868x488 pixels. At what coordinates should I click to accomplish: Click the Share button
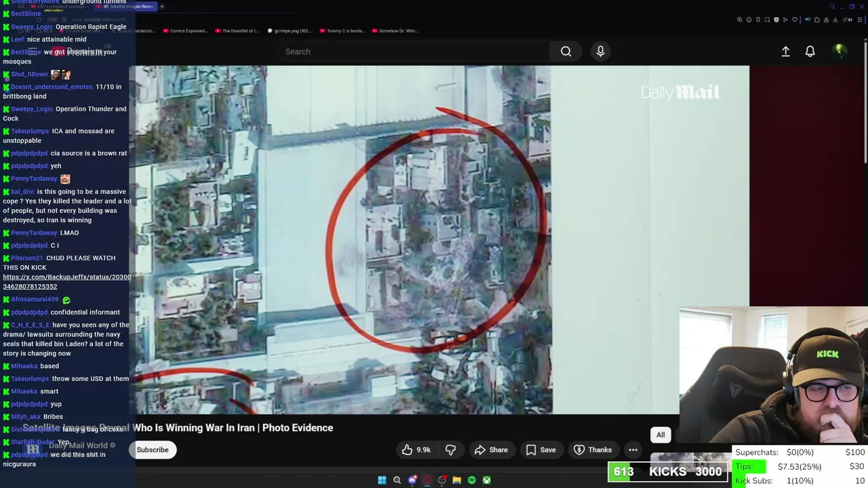pyautogui.click(x=491, y=449)
